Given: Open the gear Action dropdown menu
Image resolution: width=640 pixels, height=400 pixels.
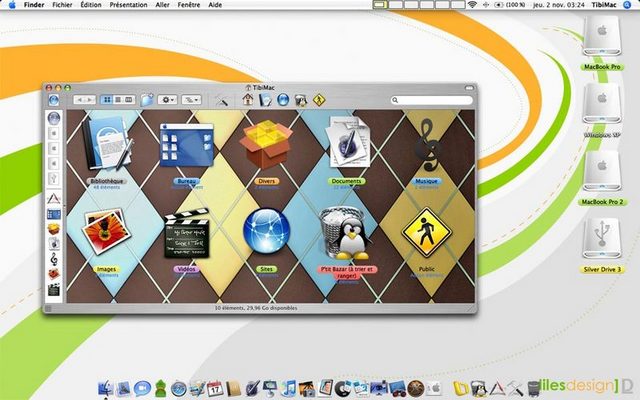Looking at the screenshot, I should [167, 100].
